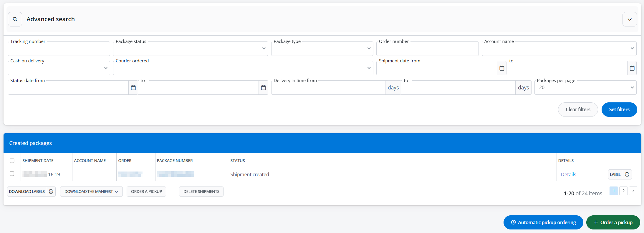Open the Package status dropdown
The image size is (644, 233).
tap(190, 49)
